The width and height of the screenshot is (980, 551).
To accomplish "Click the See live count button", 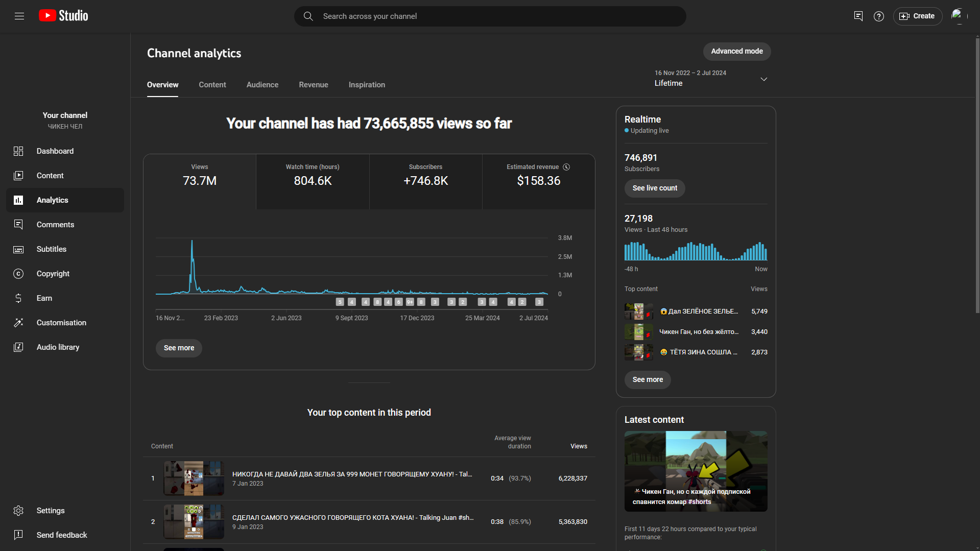I will (654, 188).
